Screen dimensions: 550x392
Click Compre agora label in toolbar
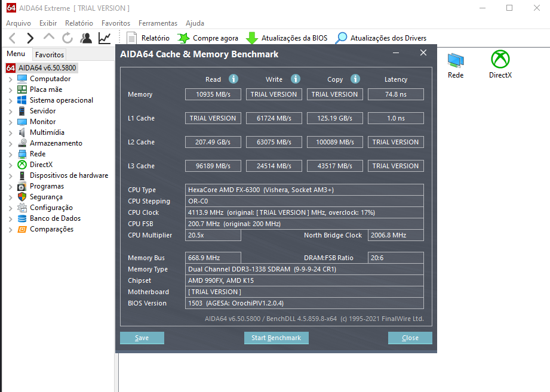[216, 38]
